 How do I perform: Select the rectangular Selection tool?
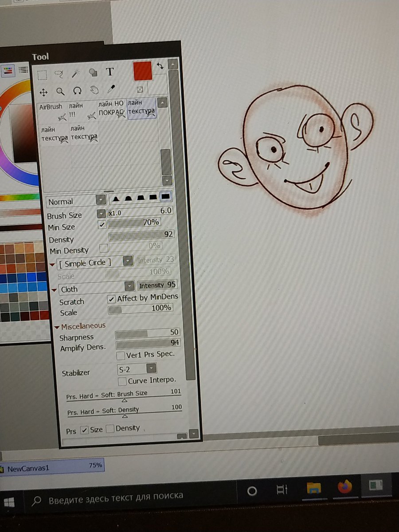tap(42, 74)
